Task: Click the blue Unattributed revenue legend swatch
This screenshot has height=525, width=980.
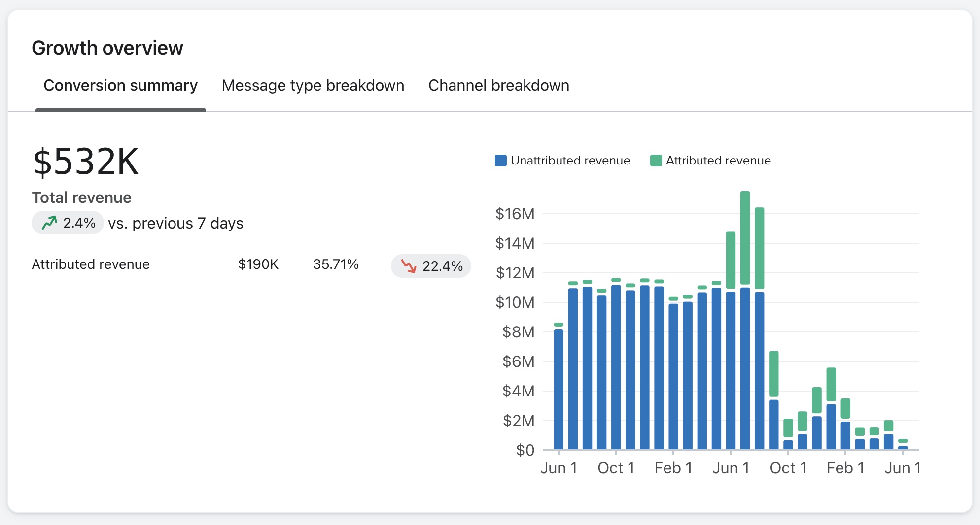Action: [x=500, y=161]
